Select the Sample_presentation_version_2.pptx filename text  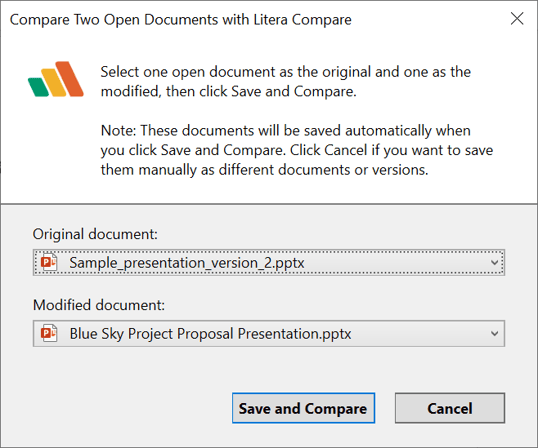[187, 263]
